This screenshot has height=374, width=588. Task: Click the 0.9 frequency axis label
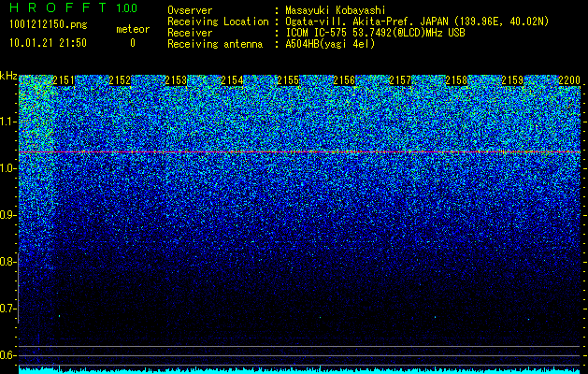click(7, 215)
